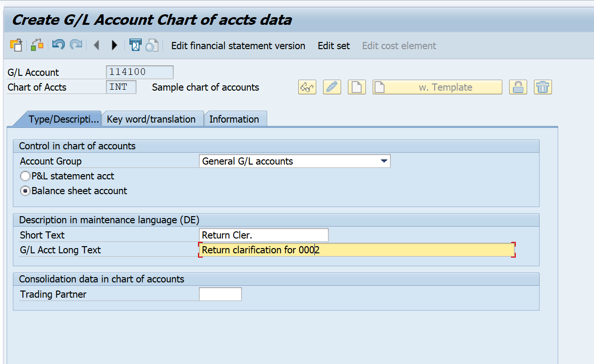Select Balance sheet account radio button
The height and width of the screenshot is (364, 594).
click(x=26, y=191)
